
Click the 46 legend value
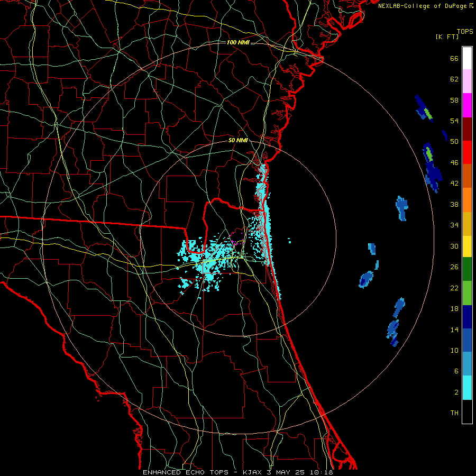(454, 163)
